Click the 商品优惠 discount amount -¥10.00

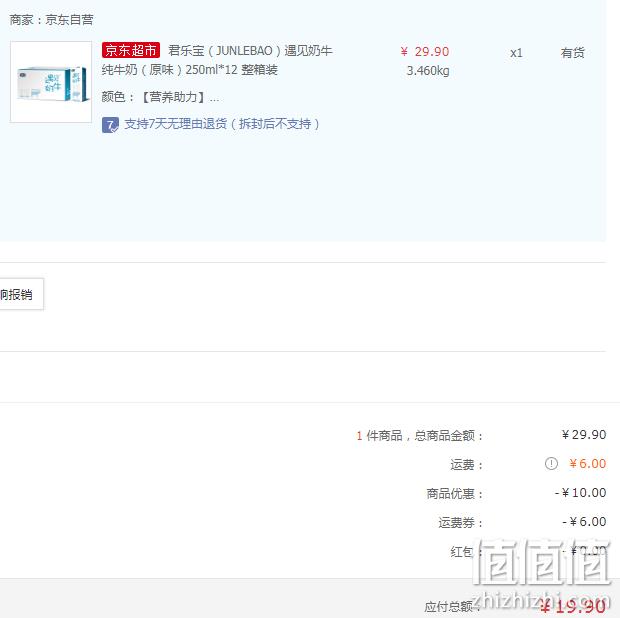pyautogui.click(x=580, y=493)
